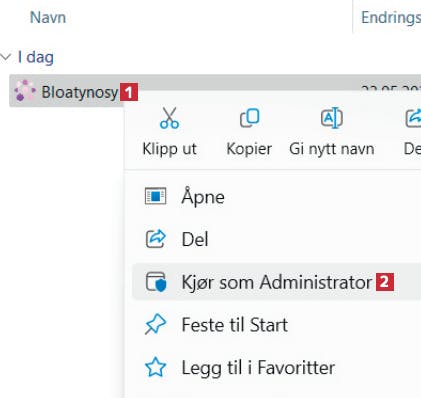The width and height of the screenshot is (421, 398).
Task: Sort by the Navn column header
Action: 48,17
